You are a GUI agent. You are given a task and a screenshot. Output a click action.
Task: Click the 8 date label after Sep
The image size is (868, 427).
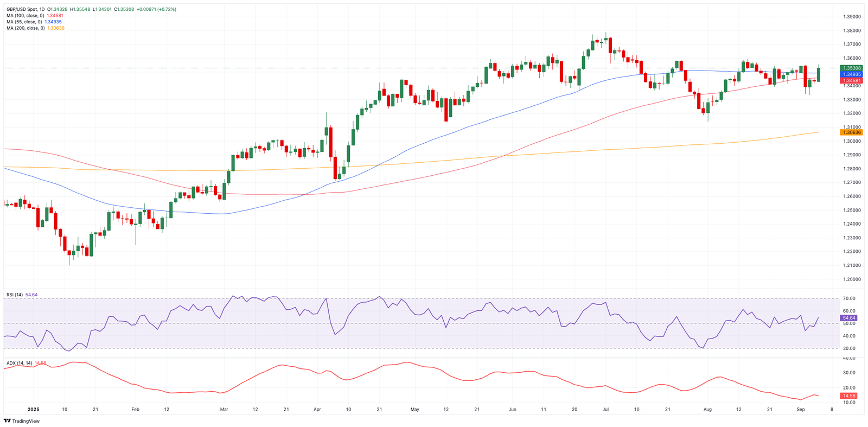point(832,410)
